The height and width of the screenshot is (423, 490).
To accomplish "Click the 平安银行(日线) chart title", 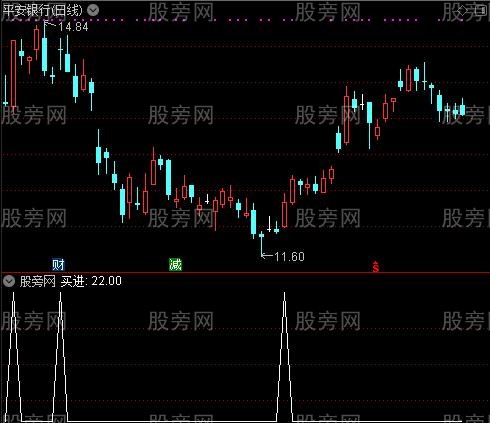I will pos(42,10).
